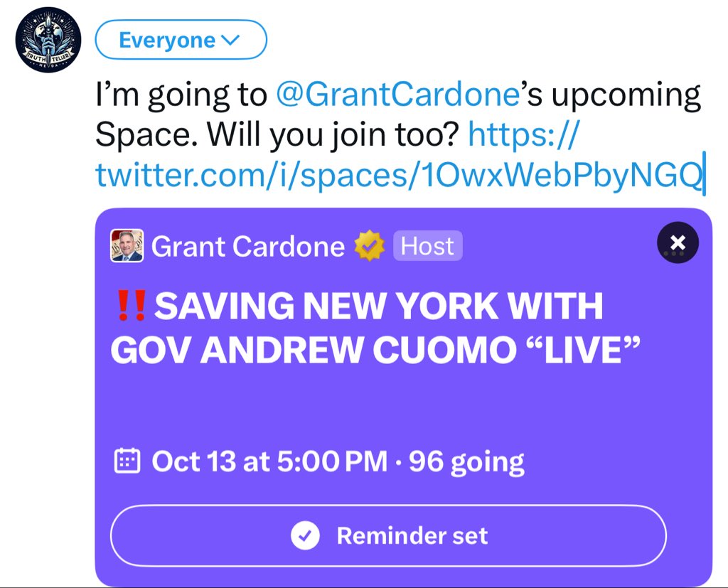Click Grant Cardone's host avatar thumbnail

tap(127, 246)
